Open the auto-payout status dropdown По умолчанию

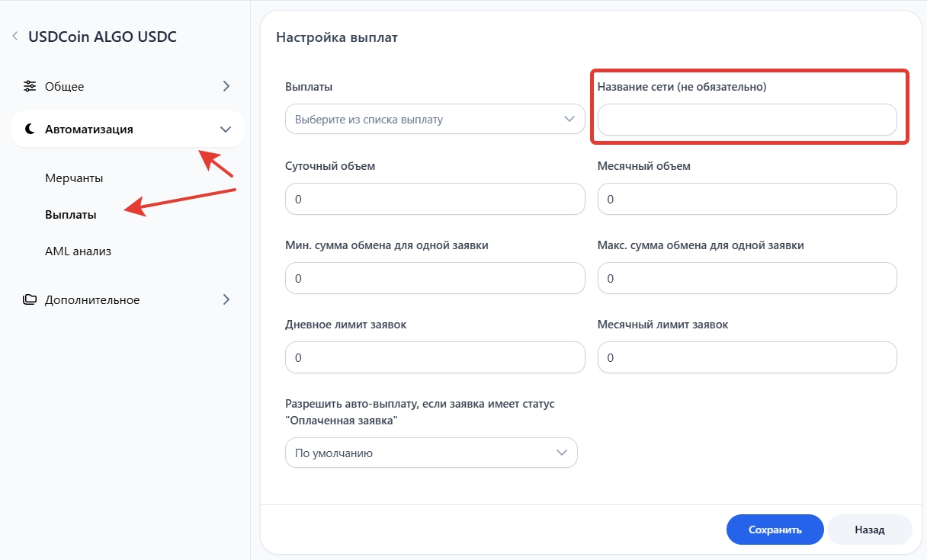(x=431, y=453)
